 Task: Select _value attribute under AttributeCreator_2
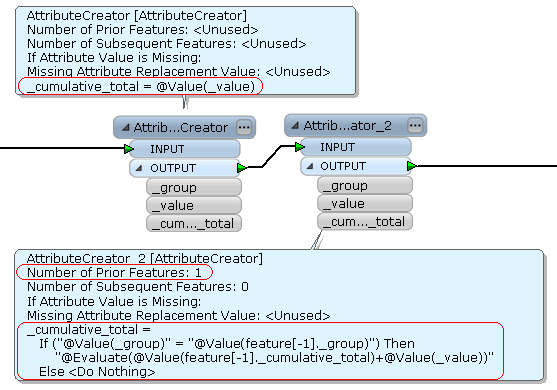[365, 204]
